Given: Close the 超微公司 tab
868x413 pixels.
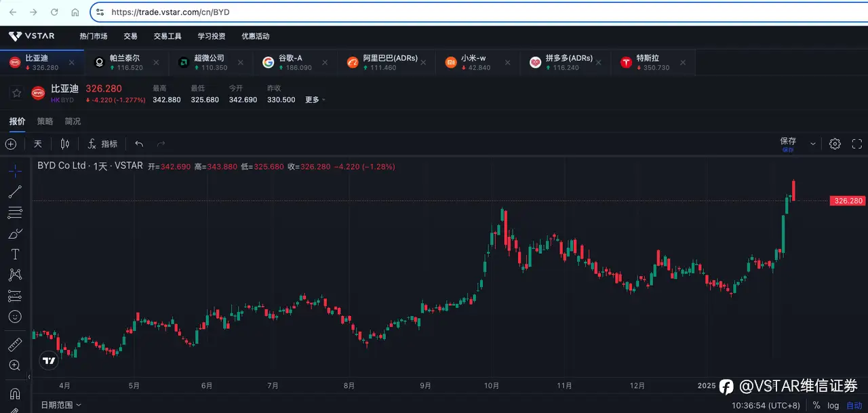Looking at the screenshot, I should tap(241, 62).
